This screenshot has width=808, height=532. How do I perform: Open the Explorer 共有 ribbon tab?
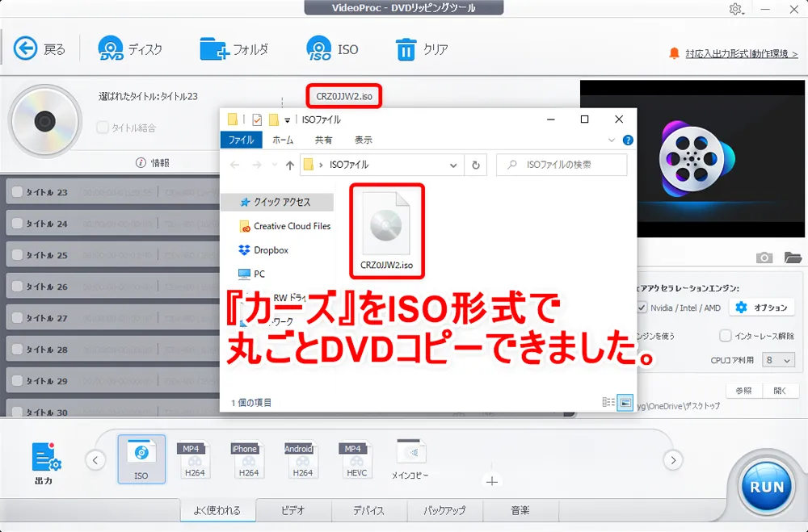(324, 140)
